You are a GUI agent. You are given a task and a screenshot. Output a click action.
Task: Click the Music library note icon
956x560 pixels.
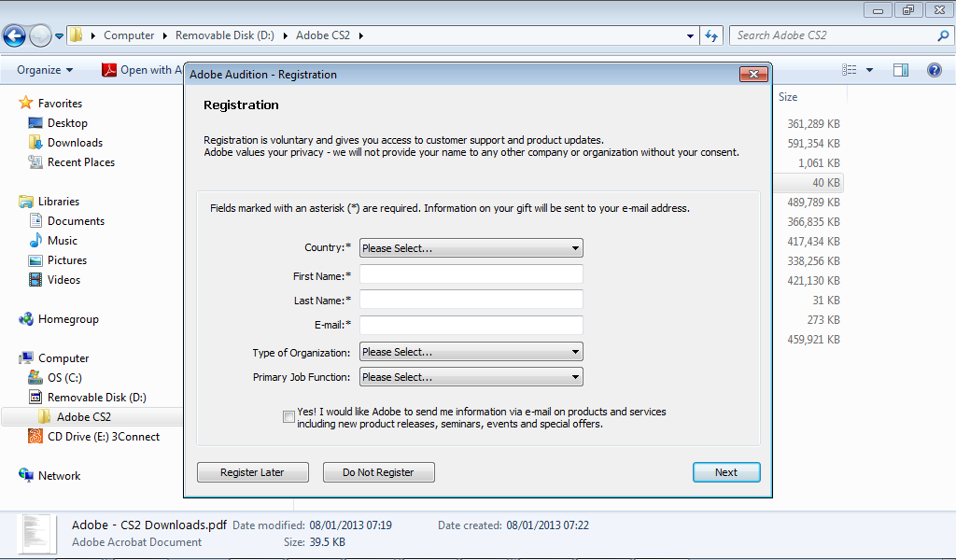point(35,240)
